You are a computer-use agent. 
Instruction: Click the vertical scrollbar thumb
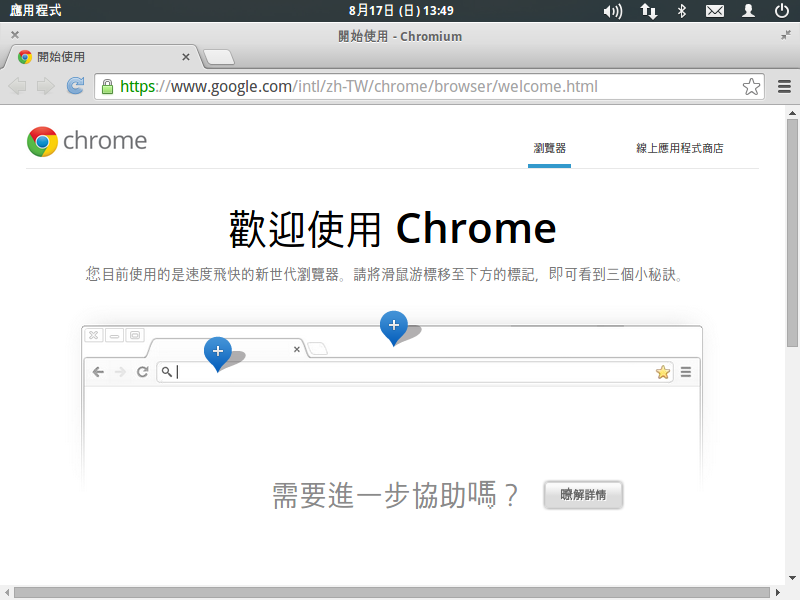pos(792,233)
